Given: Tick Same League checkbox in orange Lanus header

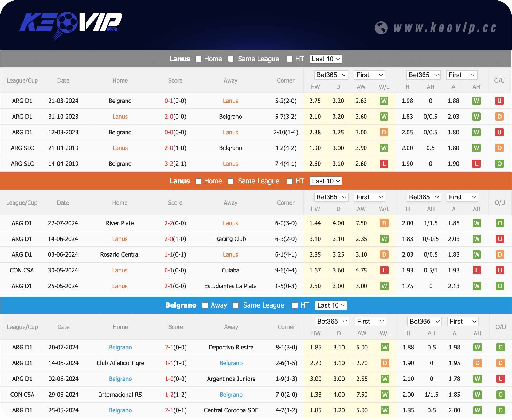Looking at the screenshot, I should tap(231, 181).
